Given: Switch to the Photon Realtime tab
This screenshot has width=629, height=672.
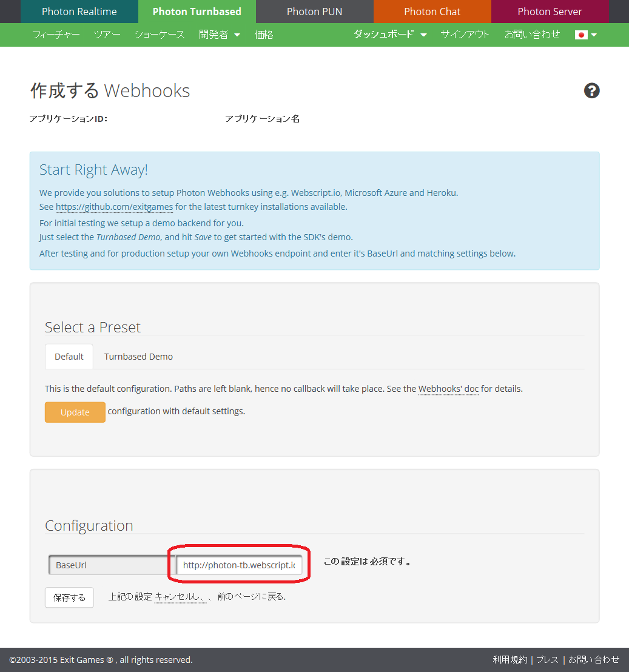Looking at the screenshot, I should coord(79,12).
